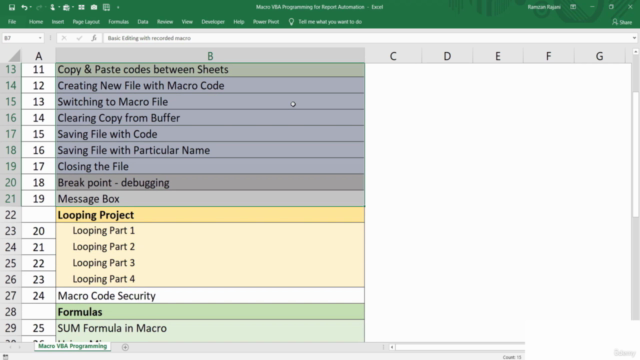
Task: Open the Undo history dropdown arrow
Action: click(31, 7)
